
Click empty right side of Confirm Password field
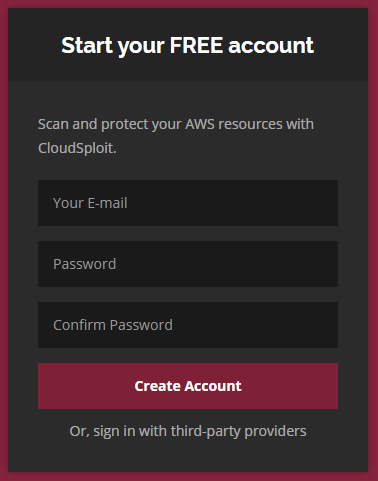point(267,325)
